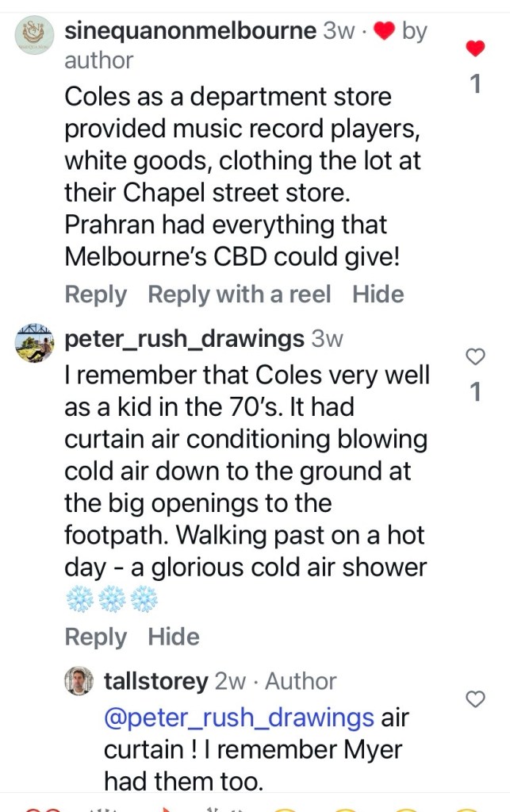Tap tallstorey's reply text about Myer
The image size is (510, 812).
pyautogui.click(x=254, y=750)
